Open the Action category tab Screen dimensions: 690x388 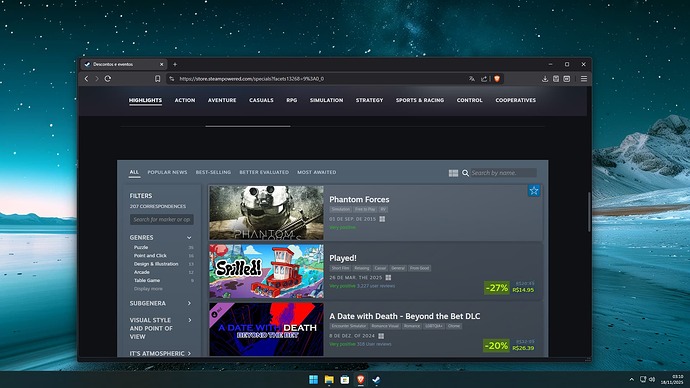(185, 100)
